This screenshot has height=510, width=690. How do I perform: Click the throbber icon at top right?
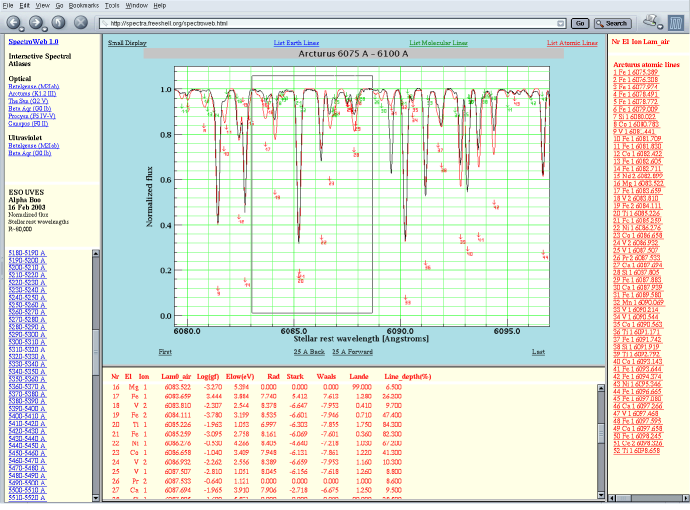pos(678,21)
